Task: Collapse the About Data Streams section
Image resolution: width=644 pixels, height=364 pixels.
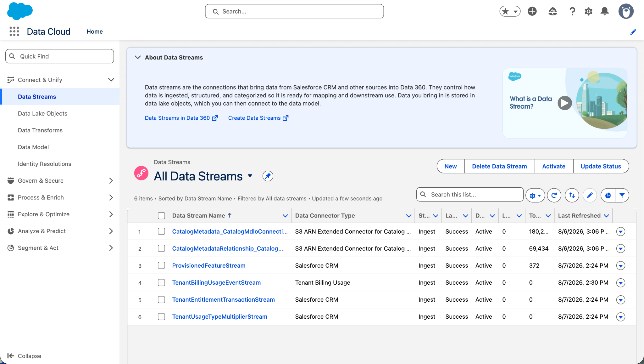Action: pos(137,57)
